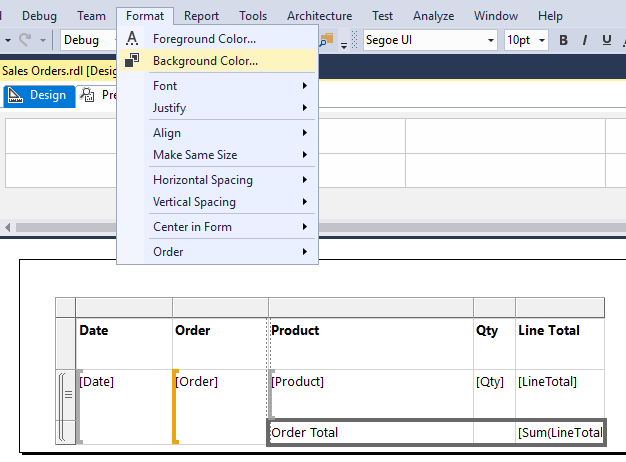
Task: Select the [Product] table cell
Action: (x=370, y=382)
